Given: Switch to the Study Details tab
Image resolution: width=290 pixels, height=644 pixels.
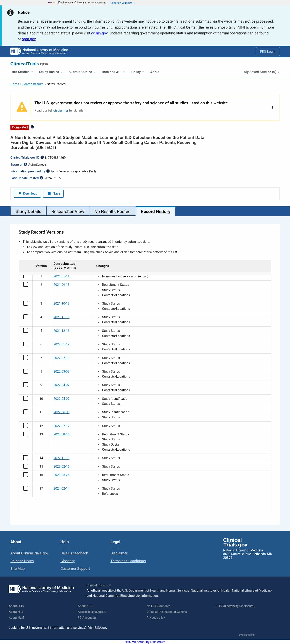Looking at the screenshot, I should (x=28, y=211).
